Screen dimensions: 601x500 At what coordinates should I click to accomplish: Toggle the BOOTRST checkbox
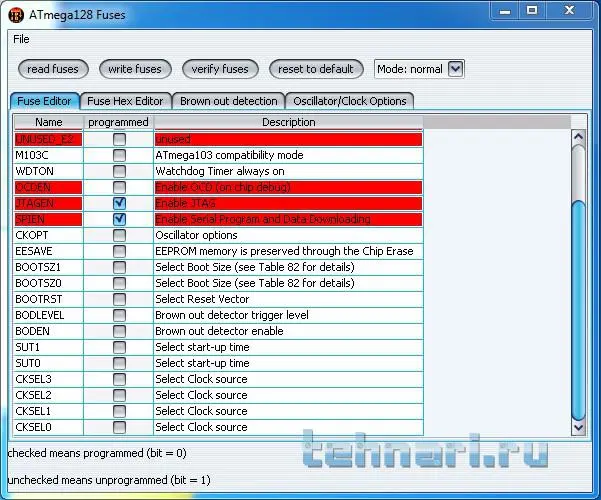click(119, 299)
